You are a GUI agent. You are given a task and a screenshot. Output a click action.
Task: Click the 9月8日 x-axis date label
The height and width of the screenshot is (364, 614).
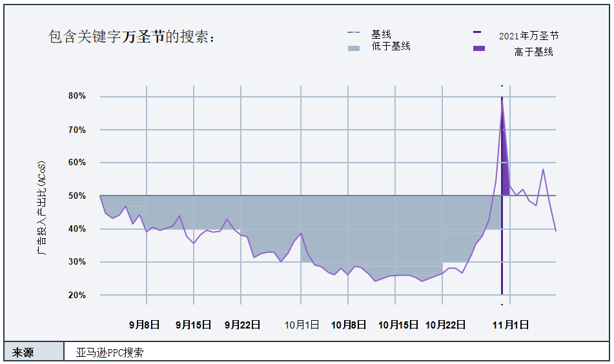pyautogui.click(x=144, y=325)
